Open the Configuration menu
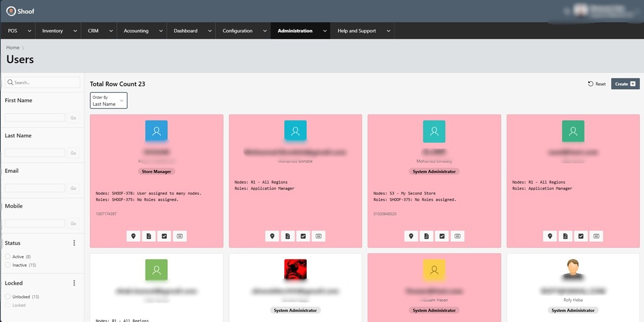Image resolution: width=644 pixels, height=322 pixels. (x=238, y=31)
